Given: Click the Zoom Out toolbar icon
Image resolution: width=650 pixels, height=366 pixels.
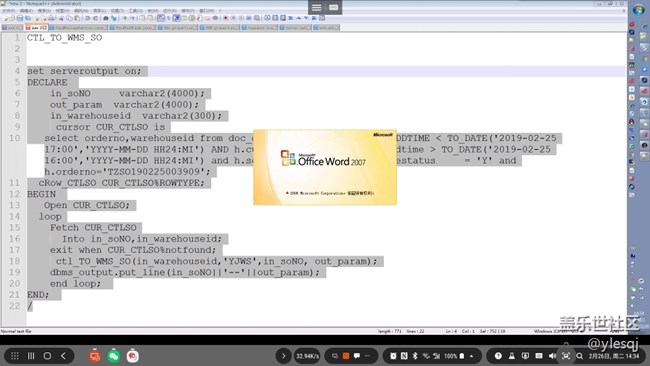Looking at the screenshot, I should click(132, 18).
